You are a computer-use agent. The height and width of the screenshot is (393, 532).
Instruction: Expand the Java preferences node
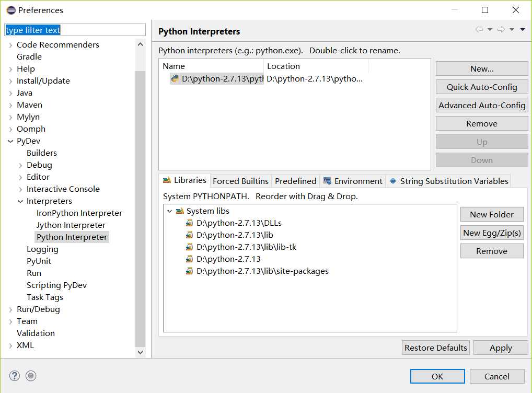[10, 93]
